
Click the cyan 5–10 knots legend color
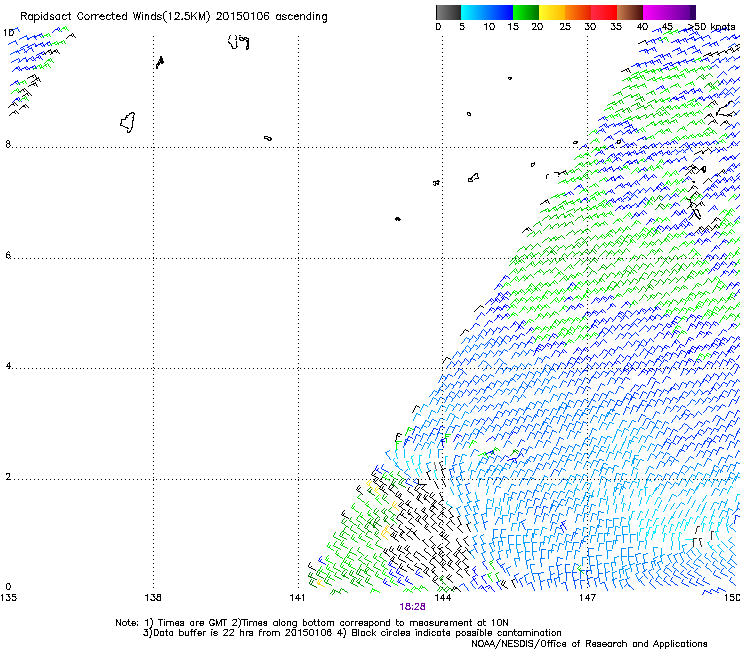pyautogui.click(x=474, y=12)
